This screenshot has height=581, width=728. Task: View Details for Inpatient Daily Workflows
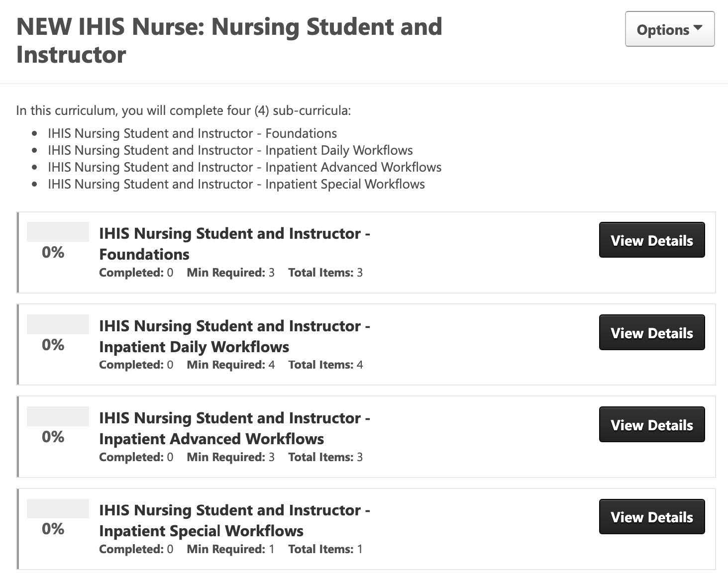click(x=651, y=332)
